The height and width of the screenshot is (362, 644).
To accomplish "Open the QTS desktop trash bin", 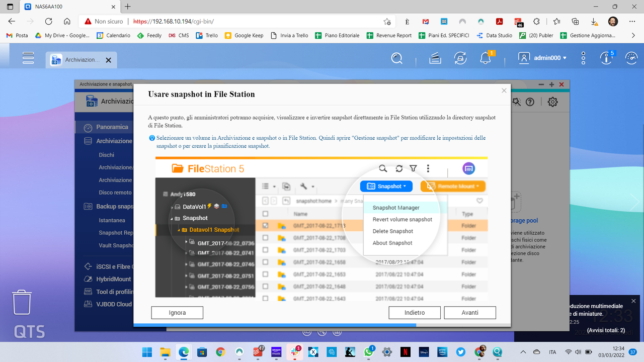I will (x=22, y=302).
